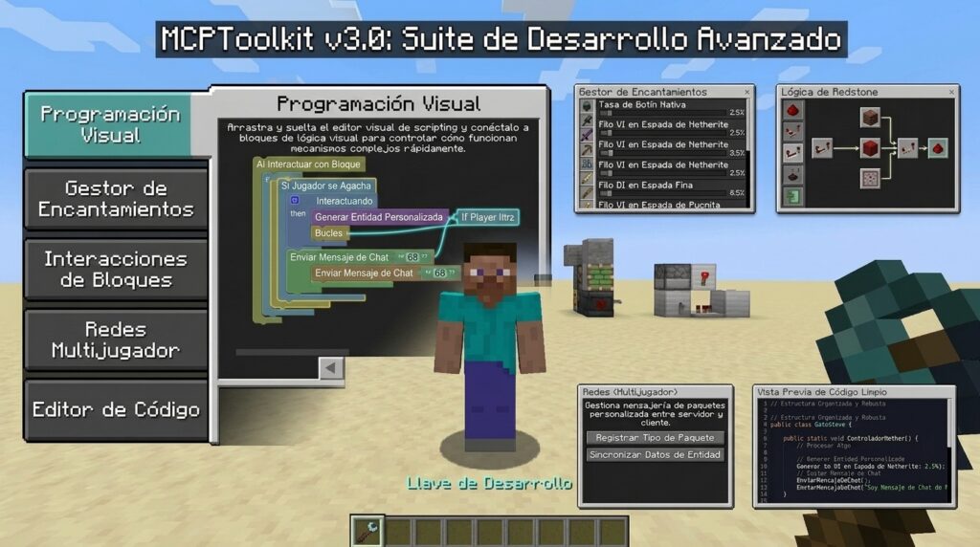Screen dimensions: 980x547
Task: Select the Redes Multijugador tab
Action: coord(116,339)
